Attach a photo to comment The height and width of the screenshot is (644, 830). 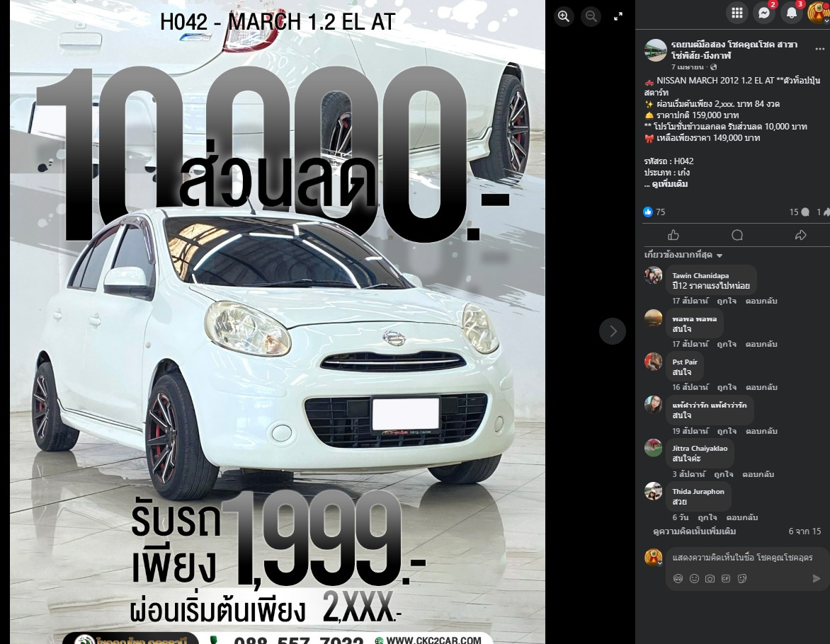[710, 578]
